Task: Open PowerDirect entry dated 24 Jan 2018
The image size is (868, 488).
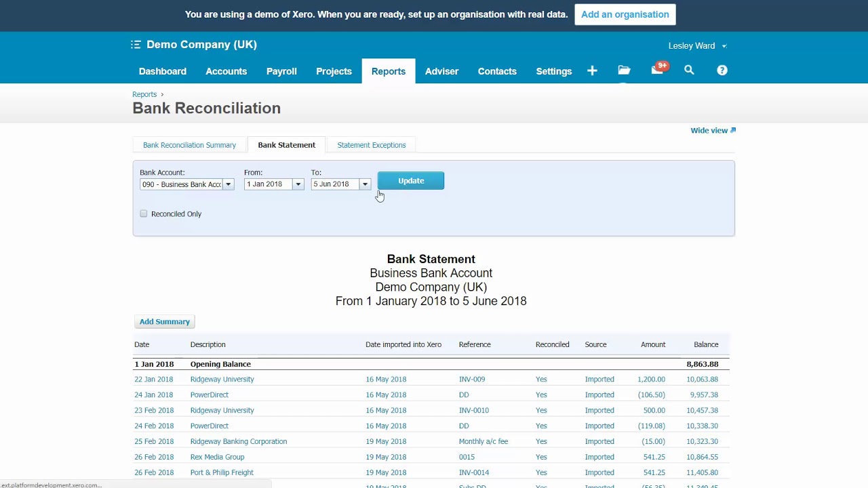Action: (x=210, y=395)
